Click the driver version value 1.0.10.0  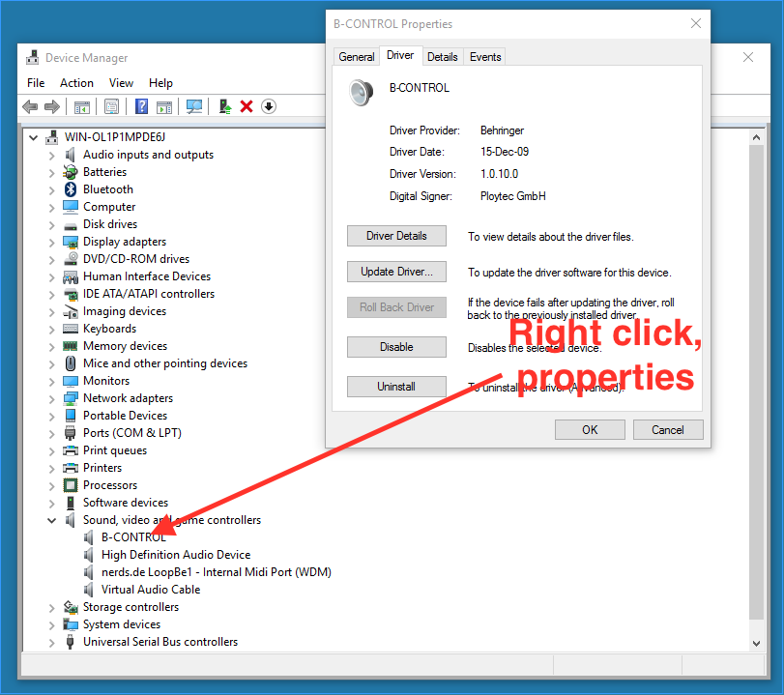tap(500, 174)
